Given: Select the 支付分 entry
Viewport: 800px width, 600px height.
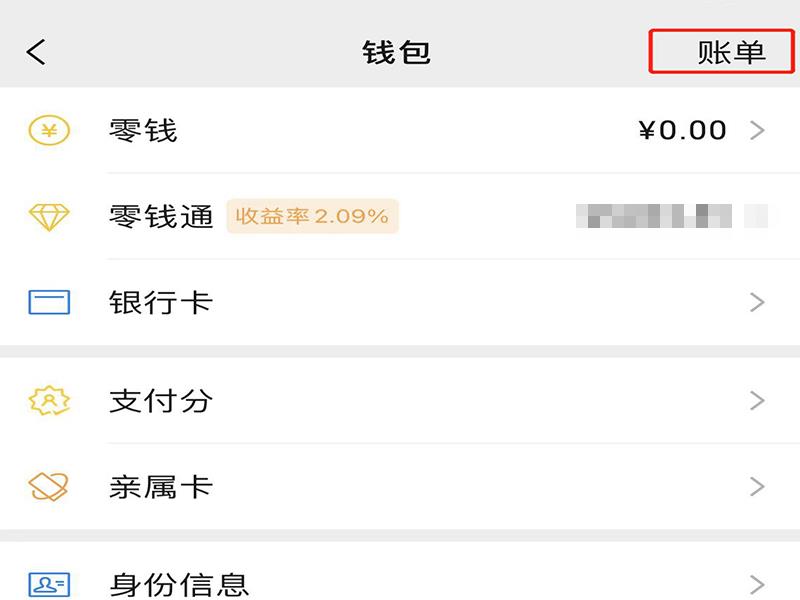Looking at the screenshot, I should (161, 401).
